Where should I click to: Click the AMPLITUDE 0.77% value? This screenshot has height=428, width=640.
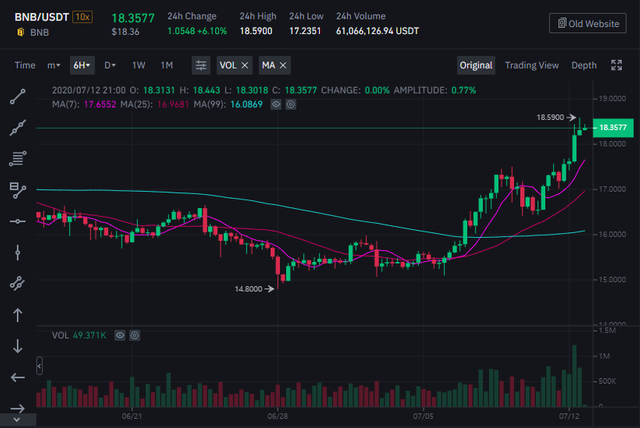(463, 90)
